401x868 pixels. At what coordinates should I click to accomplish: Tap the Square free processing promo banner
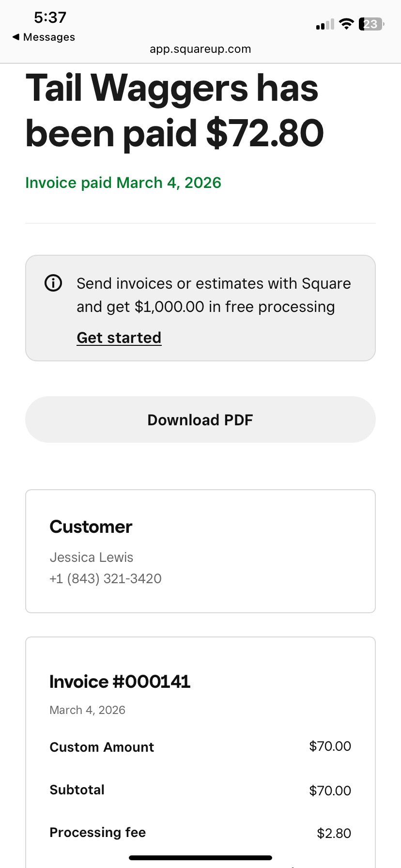pyautogui.click(x=200, y=308)
